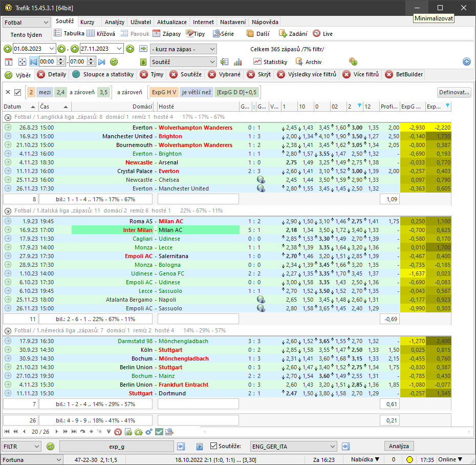Move the end date one day forward

[130, 49]
